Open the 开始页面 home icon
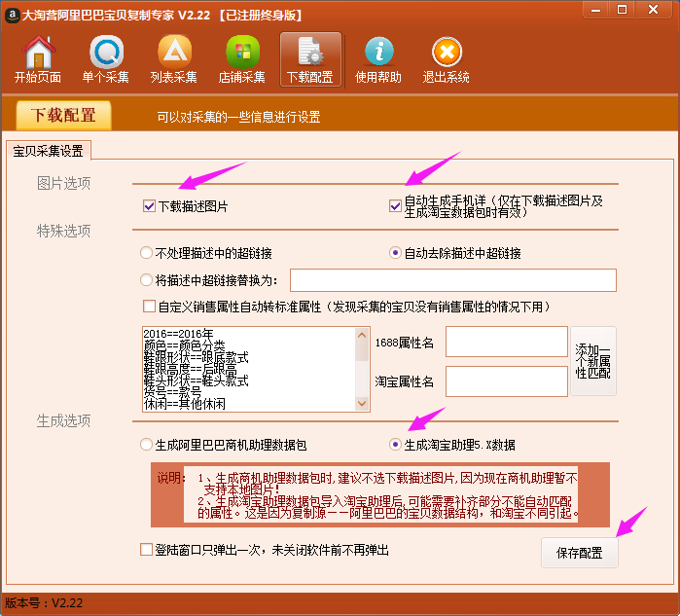This screenshot has height=616, width=680. click(38, 60)
